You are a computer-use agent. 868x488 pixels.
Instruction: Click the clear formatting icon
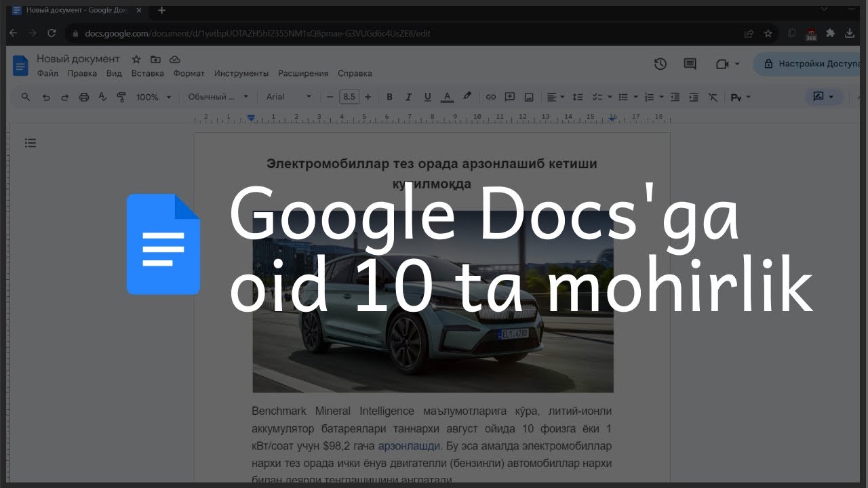[x=713, y=97]
